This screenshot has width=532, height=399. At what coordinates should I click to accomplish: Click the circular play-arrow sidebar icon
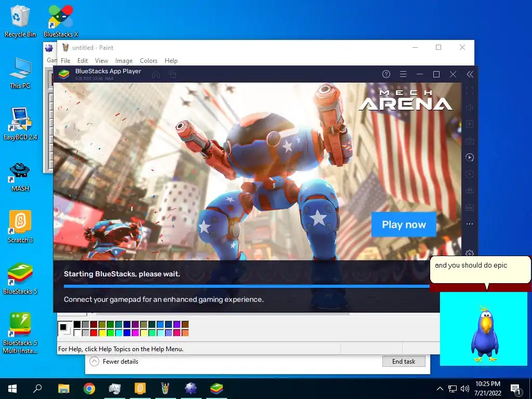pyautogui.click(x=470, y=157)
